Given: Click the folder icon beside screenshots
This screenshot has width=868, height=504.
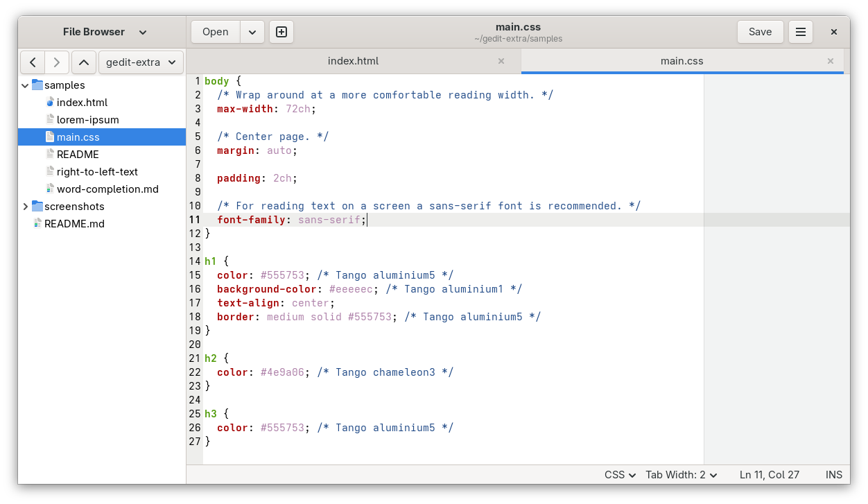Looking at the screenshot, I should pyautogui.click(x=36, y=206).
